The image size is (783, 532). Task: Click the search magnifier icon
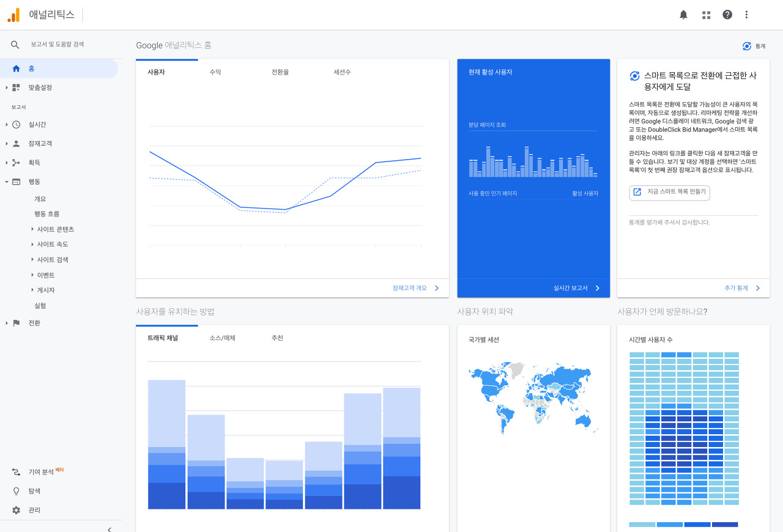pos(15,45)
